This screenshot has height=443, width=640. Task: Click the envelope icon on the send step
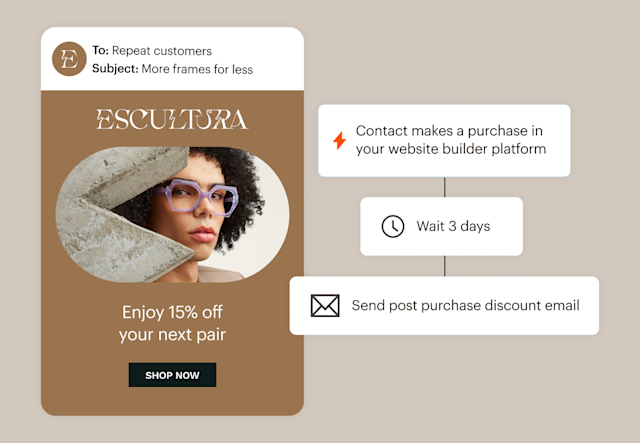pos(325,306)
